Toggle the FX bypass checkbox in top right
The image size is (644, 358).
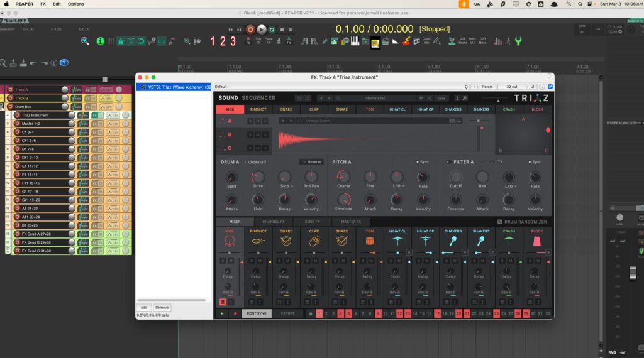pyautogui.click(x=550, y=87)
